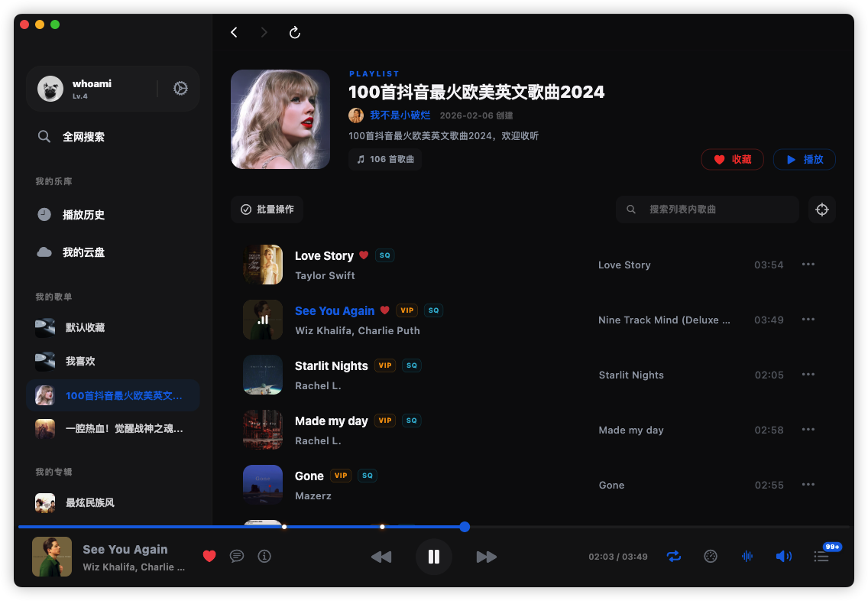Screen dimensions: 868x601
Task: Locate the current song with crosshair icon
Action: (822, 210)
